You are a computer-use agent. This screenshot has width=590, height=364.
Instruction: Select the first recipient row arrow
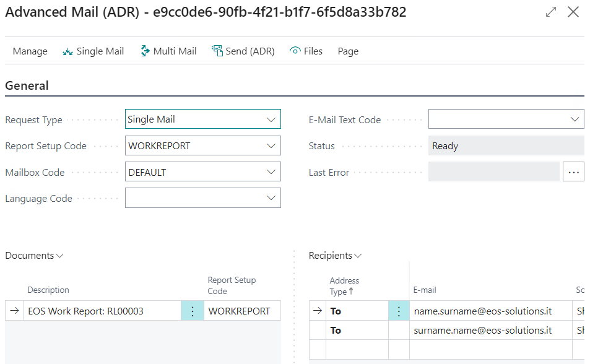318,311
